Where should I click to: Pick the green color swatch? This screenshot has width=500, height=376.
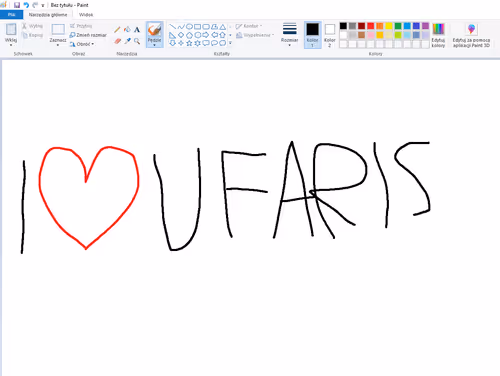point(398,26)
